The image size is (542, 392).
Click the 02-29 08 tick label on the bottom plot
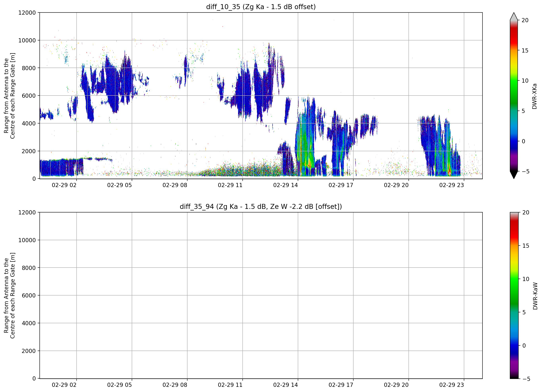(175, 385)
